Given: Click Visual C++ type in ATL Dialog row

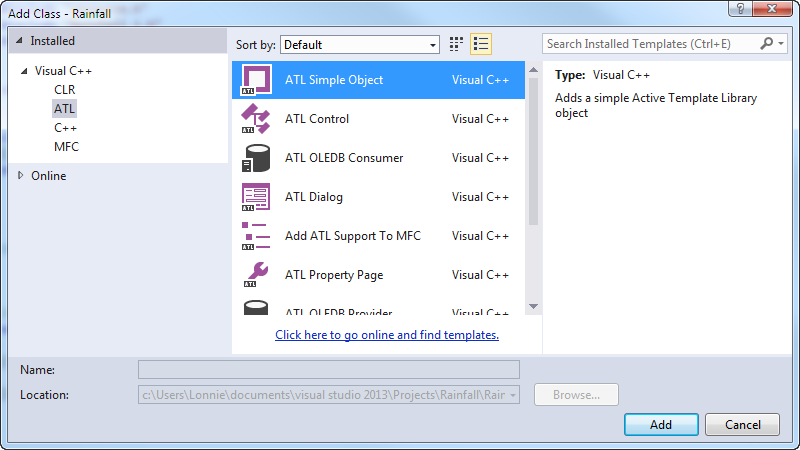Looking at the screenshot, I should tap(481, 197).
